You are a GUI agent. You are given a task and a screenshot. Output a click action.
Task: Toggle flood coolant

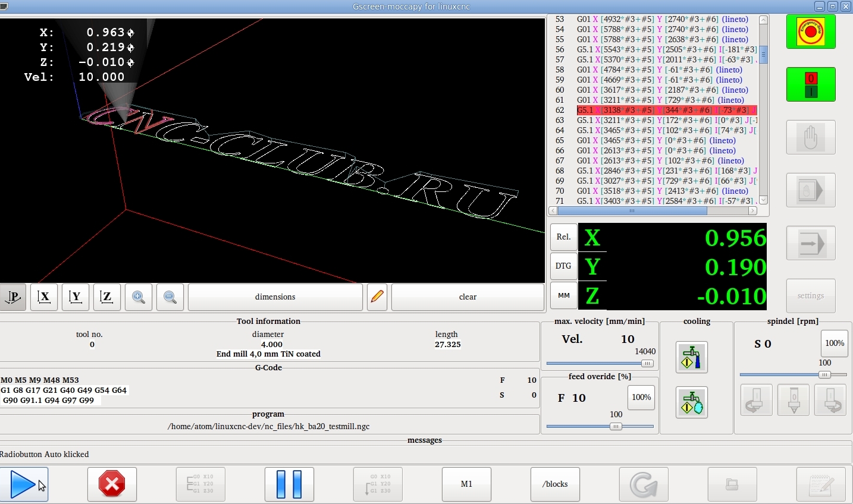click(692, 357)
